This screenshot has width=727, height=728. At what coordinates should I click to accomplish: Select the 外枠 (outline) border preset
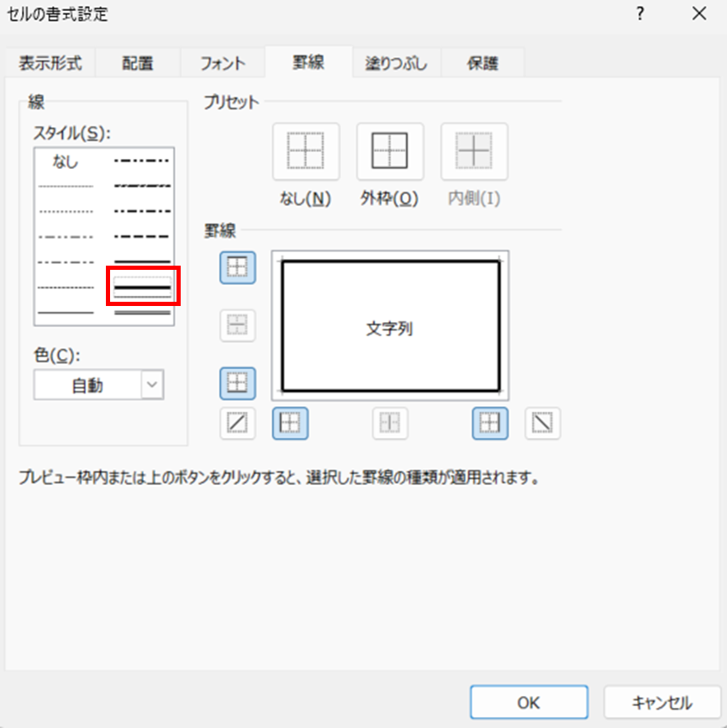tap(390, 152)
